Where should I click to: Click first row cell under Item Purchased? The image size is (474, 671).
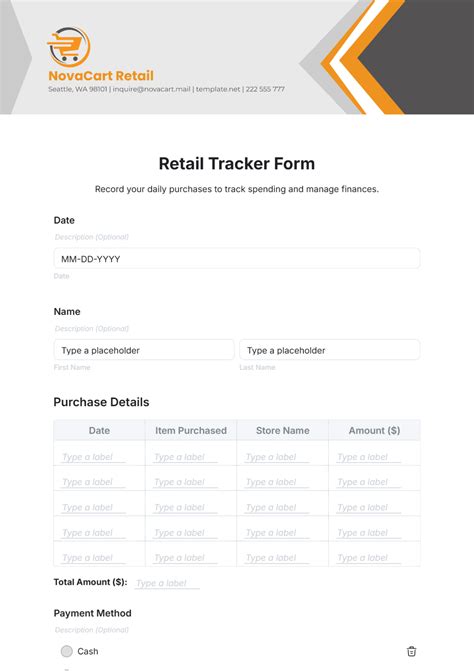[185, 457]
